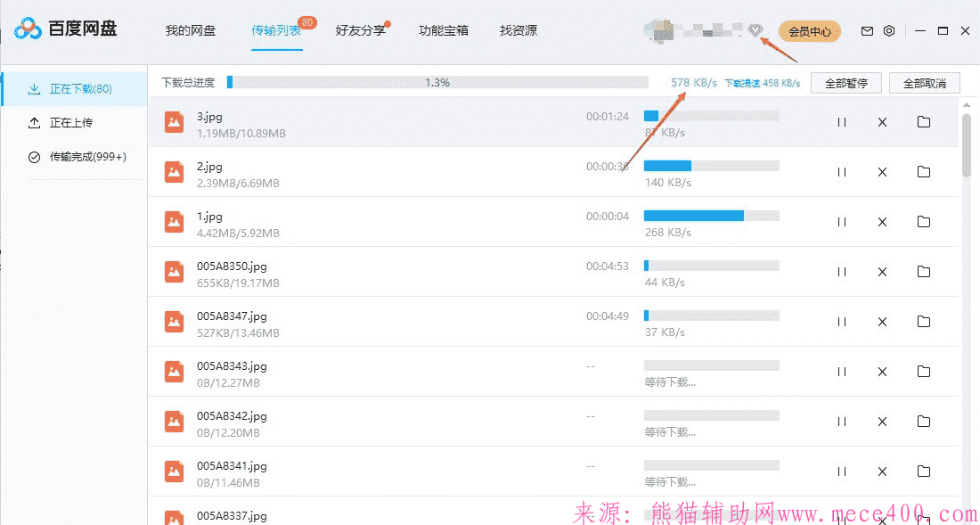This screenshot has height=525, width=980.
Task: Pause the 005A8342.jpg queued download
Action: [x=841, y=422]
